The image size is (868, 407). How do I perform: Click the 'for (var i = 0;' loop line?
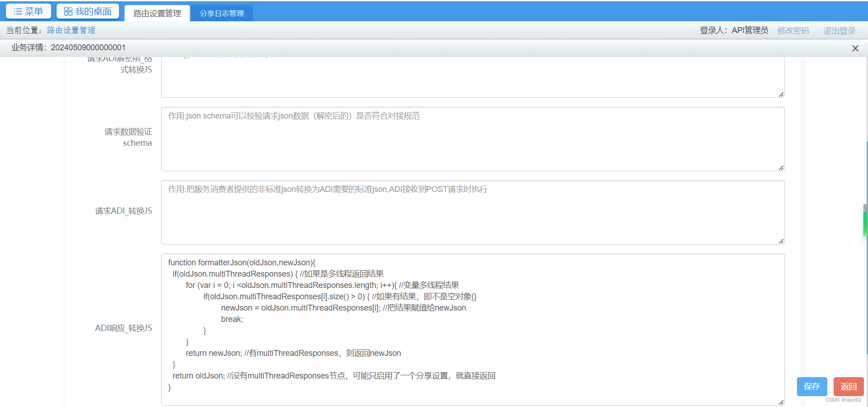[322, 285]
